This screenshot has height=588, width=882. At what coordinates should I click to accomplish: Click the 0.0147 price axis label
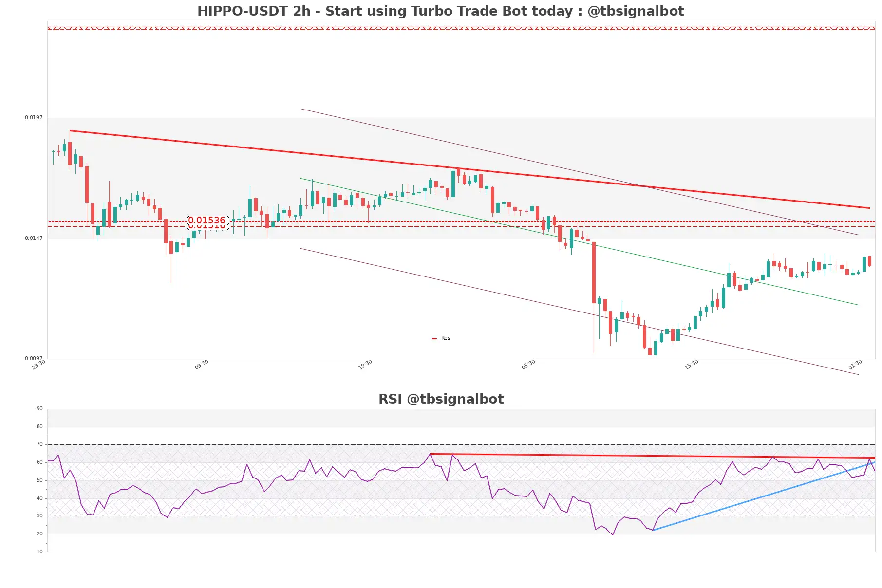coord(34,238)
